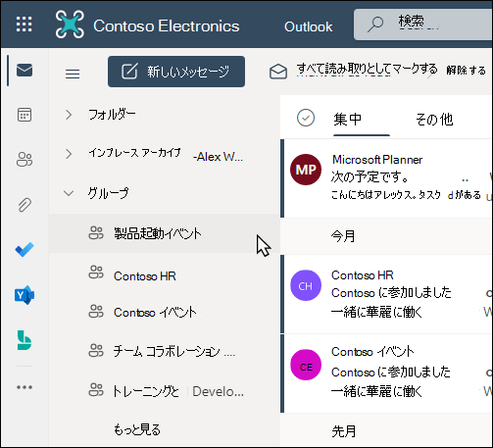This screenshot has height=448, width=493.
Task: Select the 製品起動イベント group
Action: pos(165,233)
